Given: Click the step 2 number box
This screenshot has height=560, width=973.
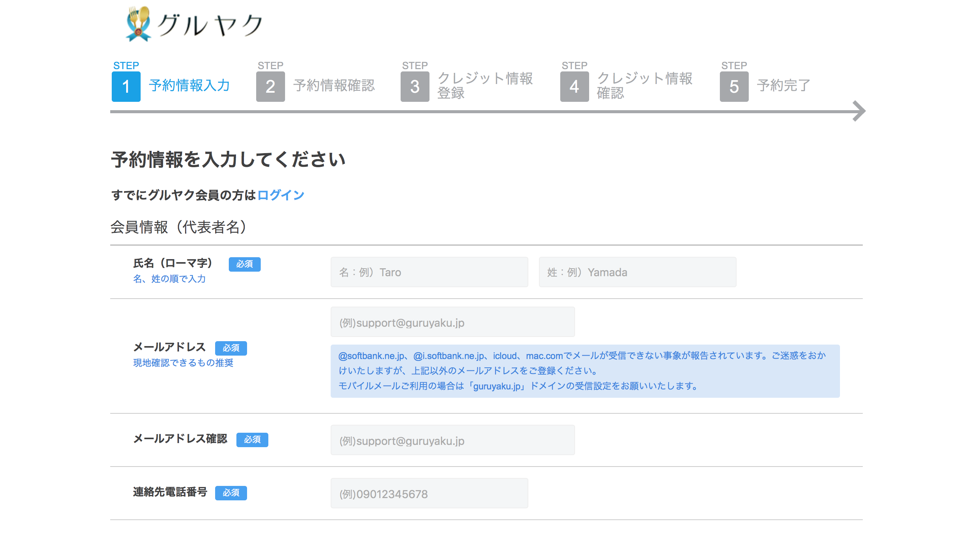Looking at the screenshot, I should pyautogui.click(x=270, y=86).
